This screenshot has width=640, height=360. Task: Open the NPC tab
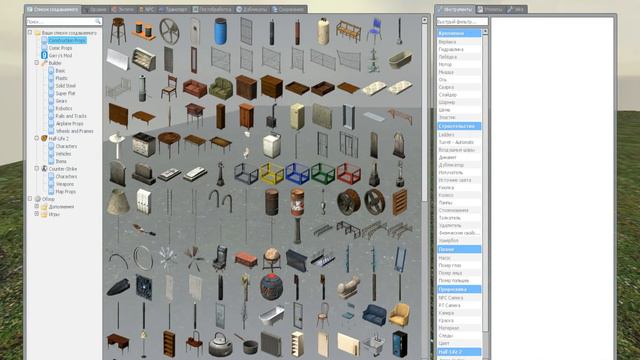tap(147, 9)
